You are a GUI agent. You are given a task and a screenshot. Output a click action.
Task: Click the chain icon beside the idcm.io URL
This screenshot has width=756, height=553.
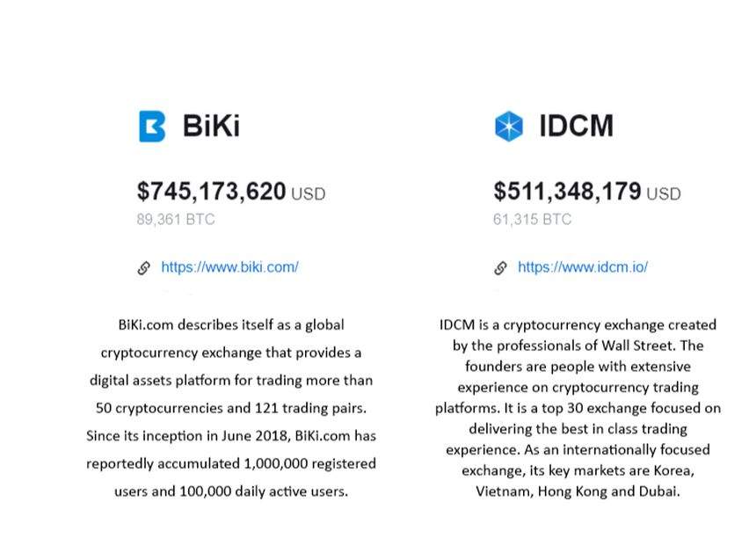point(501,267)
